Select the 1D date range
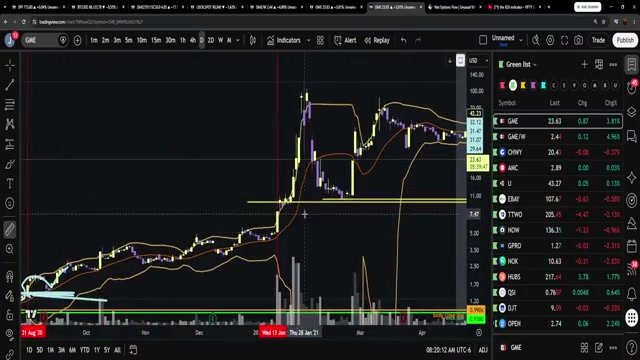The height and width of the screenshot is (360, 640). coord(29,350)
